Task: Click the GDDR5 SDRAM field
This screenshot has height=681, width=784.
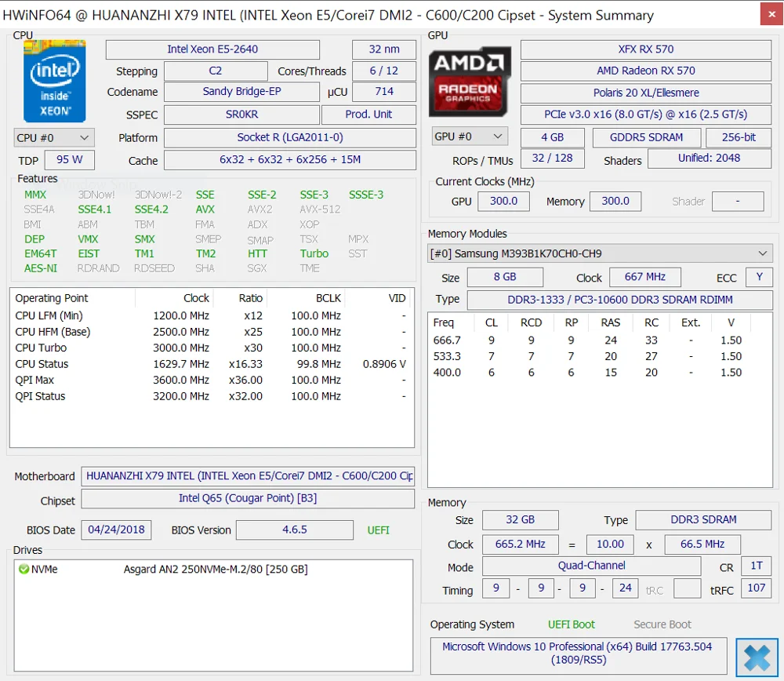Action: [x=647, y=137]
